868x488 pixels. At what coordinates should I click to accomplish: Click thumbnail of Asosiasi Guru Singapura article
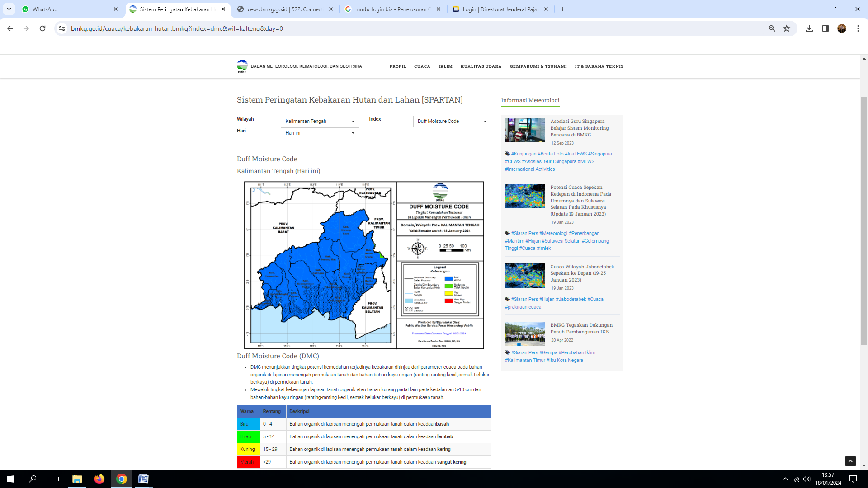525,130
